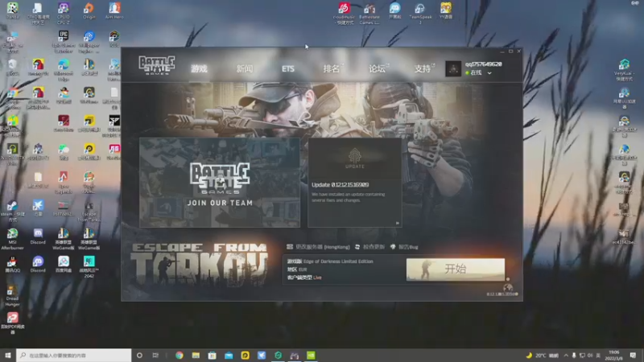Image resolution: width=644 pixels, height=362 pixels.
Task: Open the Windows Start menu
Action: pos(7,355)
